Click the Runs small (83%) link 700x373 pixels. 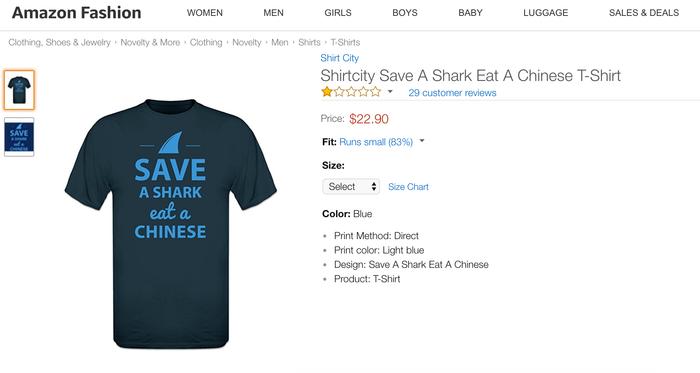pyautogui.click(x=376, y=142)
